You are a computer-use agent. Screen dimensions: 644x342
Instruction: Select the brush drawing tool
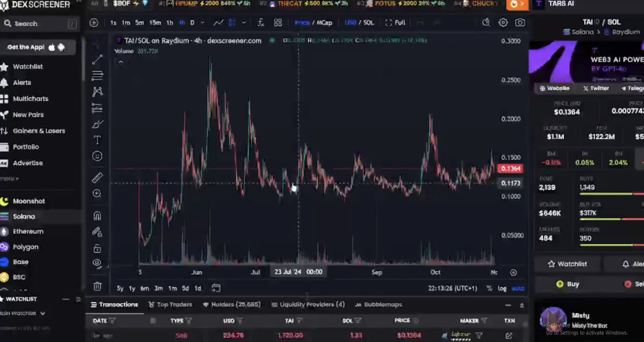97,124
